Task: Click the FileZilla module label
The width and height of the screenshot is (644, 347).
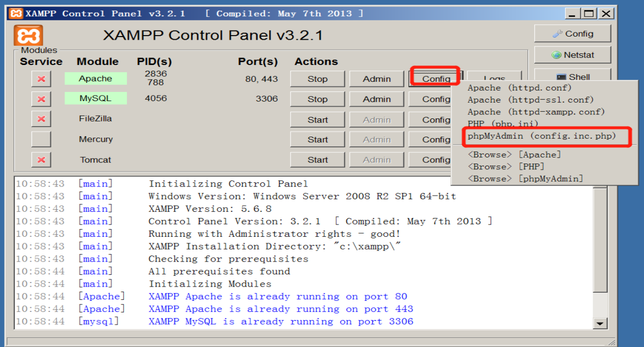Action: [95, 118]
